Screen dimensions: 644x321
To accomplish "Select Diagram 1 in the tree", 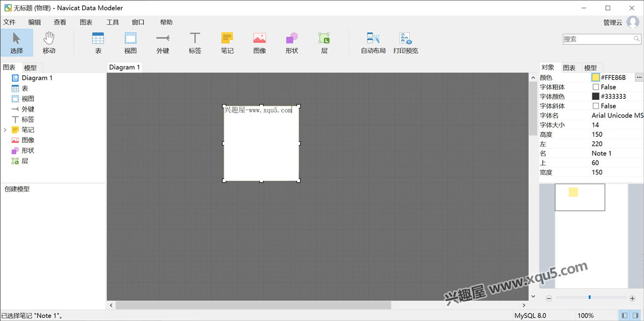I will tap(36, 78).
